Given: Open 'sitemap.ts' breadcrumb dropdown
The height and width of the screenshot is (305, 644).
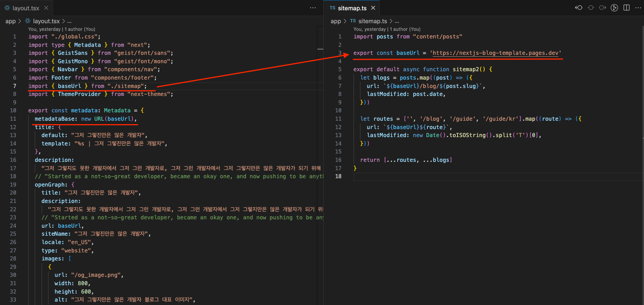Looking at the screenshot, I should [x=373, y=21].
